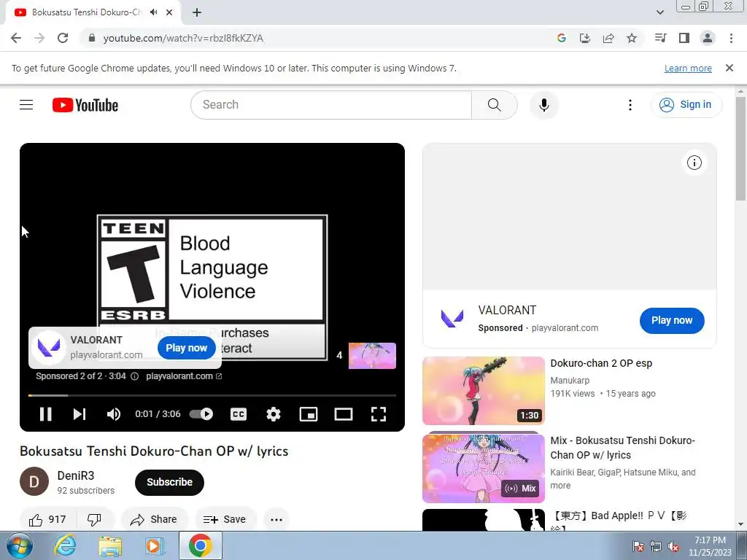Click Learn more about Chrome updates
This screenshot has width=747, height=560.
point(688,69)
